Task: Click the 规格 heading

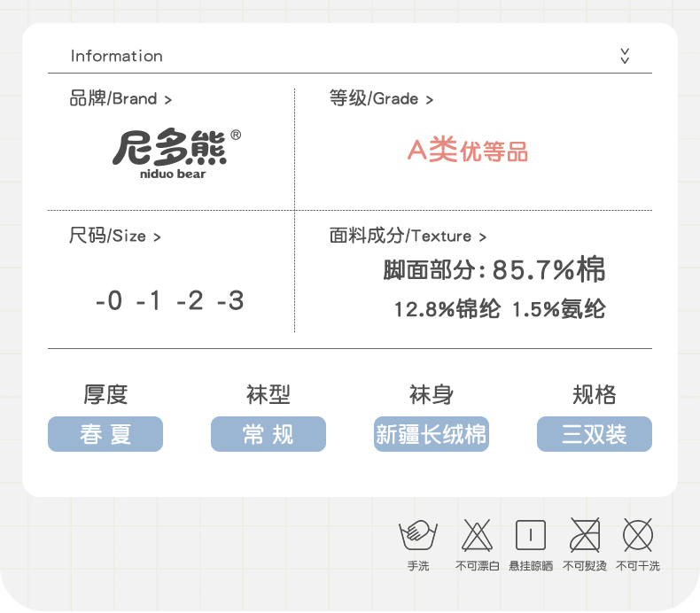Action: pos(595,395)
